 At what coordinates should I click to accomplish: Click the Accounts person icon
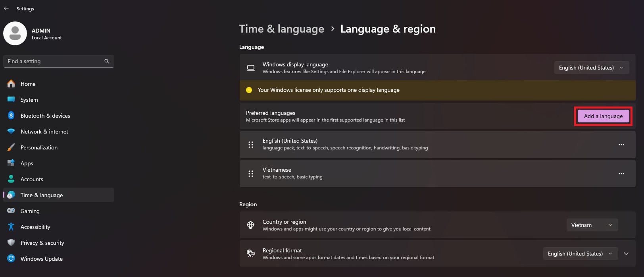coord(11,179)
